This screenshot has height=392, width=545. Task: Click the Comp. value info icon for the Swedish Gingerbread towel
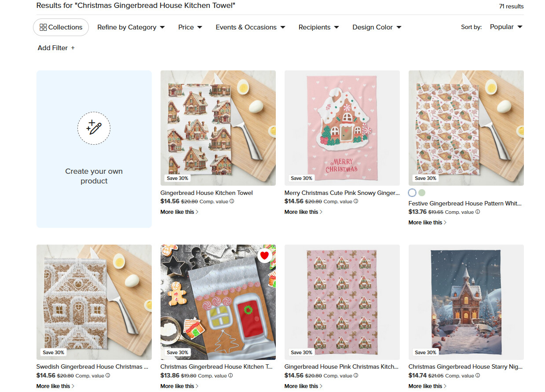pyautogui.click(x=108, y=376)
